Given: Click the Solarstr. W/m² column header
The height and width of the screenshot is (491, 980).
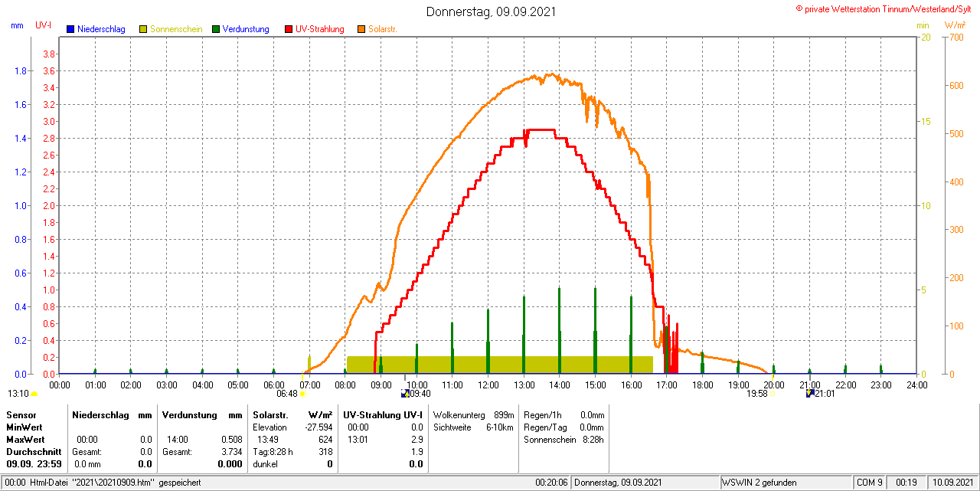Looking at the screenshot, I should click(292, 414).
